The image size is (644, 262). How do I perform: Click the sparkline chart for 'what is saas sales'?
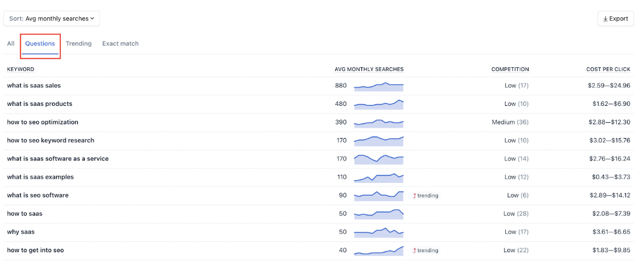379,86
